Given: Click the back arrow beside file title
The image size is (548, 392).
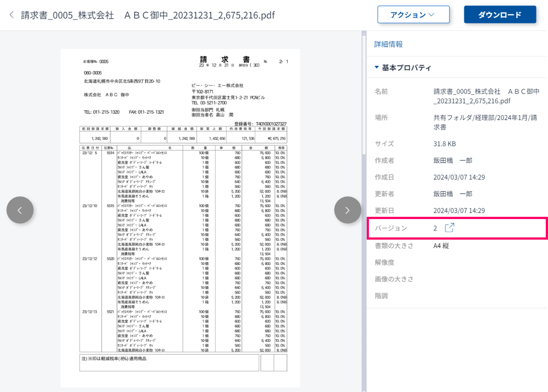Looking at the screenshot, I should click(11, 15).
